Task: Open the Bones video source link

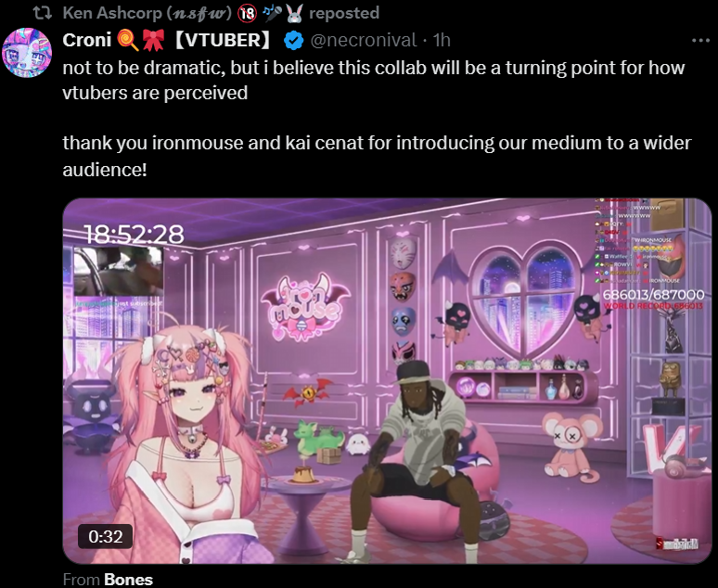Action: pyautogui.click(x=128, y=580)
